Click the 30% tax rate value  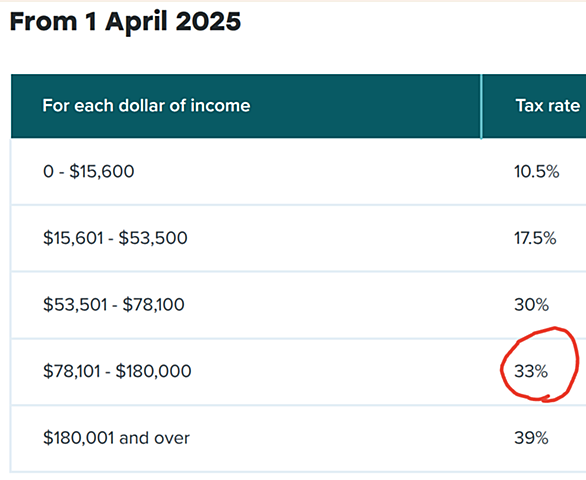pos(531,305)
